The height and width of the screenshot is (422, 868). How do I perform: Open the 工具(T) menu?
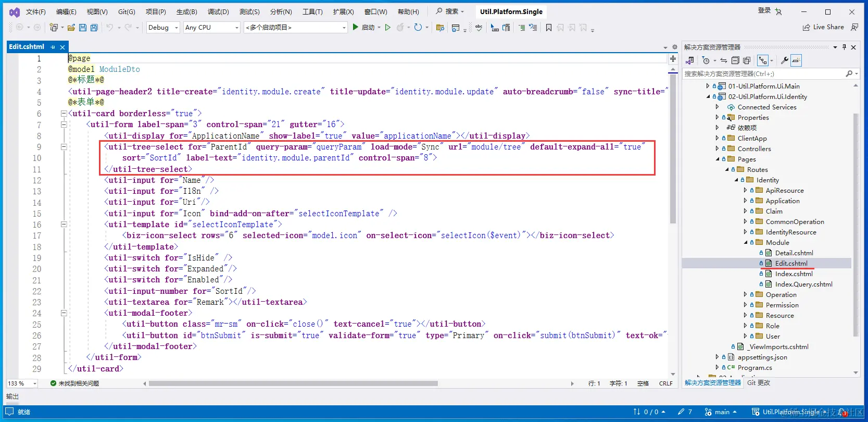coord(312,11)
